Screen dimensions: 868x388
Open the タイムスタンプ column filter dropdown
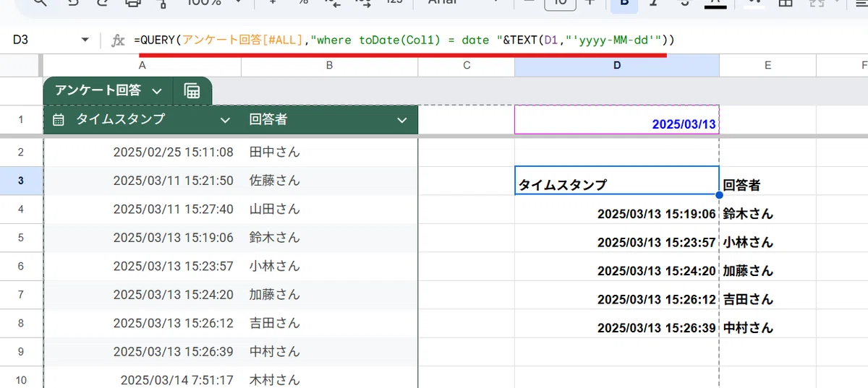pyautogui.click(x=226, y=120)
